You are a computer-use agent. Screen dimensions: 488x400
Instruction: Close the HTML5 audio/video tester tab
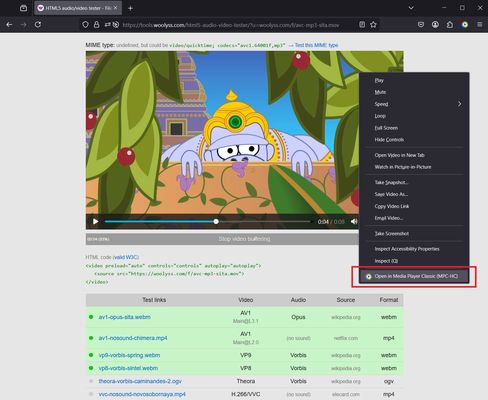click(115, 8)
